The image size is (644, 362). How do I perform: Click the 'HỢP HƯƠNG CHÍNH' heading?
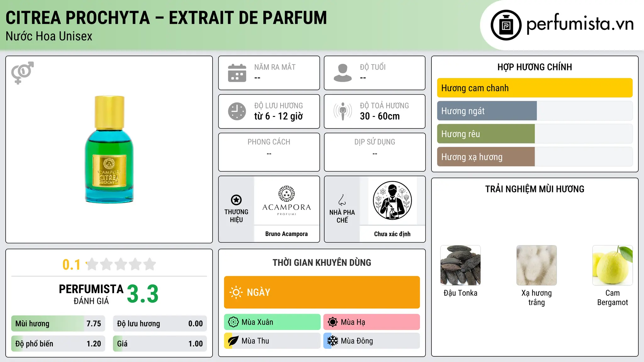[535, 67]
